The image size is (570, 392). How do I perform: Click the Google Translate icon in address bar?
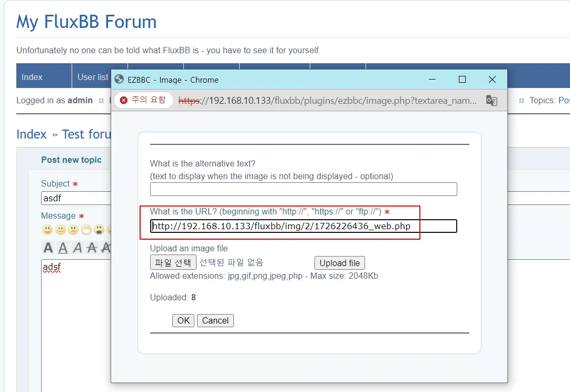[492, 100]
